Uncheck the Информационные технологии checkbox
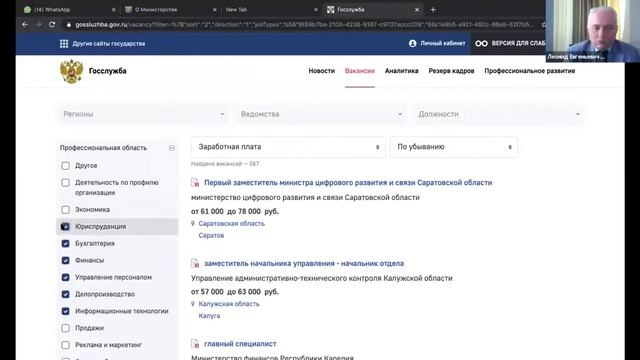The width and height of the screenshot is (640, 360). click(x=65, y=311)
